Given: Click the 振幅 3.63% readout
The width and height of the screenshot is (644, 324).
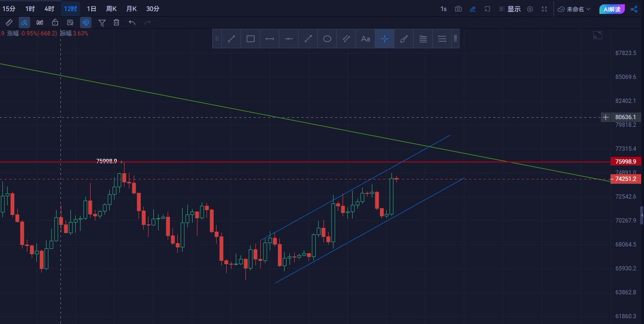Looking at the screenshot, I should tap(74, 33).
